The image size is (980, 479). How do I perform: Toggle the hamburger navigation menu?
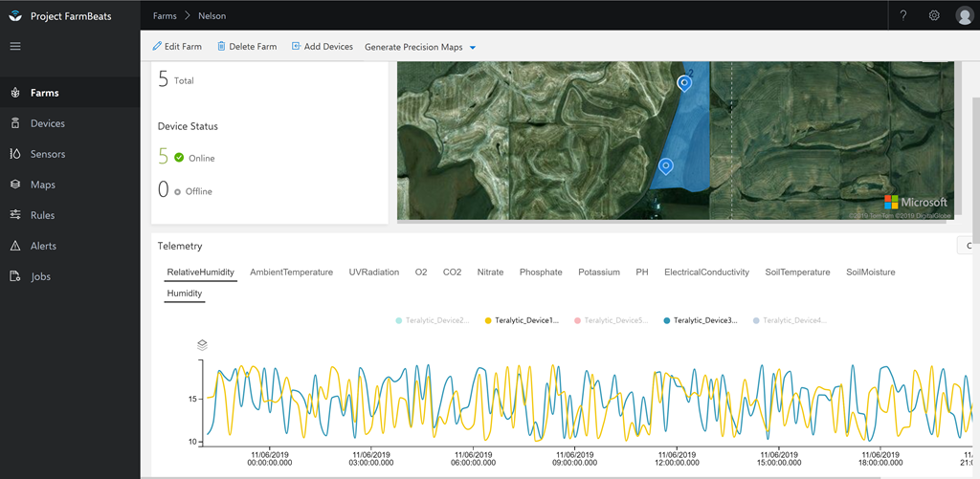point(15,46)
